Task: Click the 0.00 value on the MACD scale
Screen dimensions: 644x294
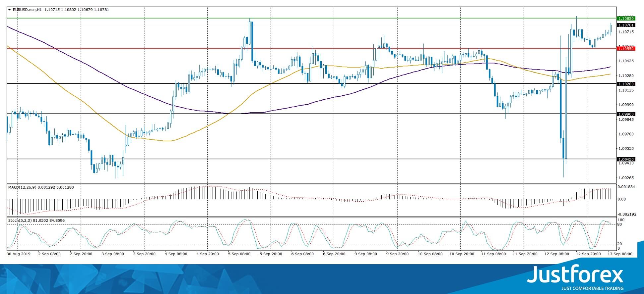Action: click(x=621, y=199)
